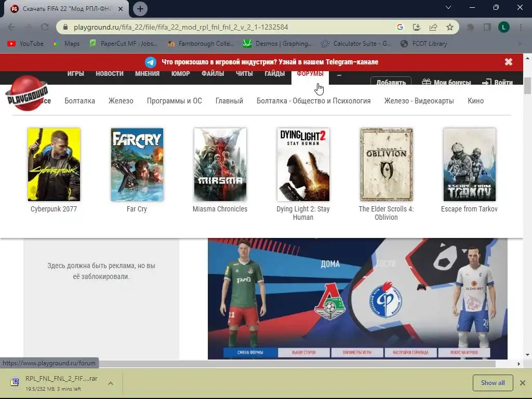Viewport: 532px width, 399px height.
Task: Click the Cyberpunk 2077 title text
Action: [x=54, y=209]
